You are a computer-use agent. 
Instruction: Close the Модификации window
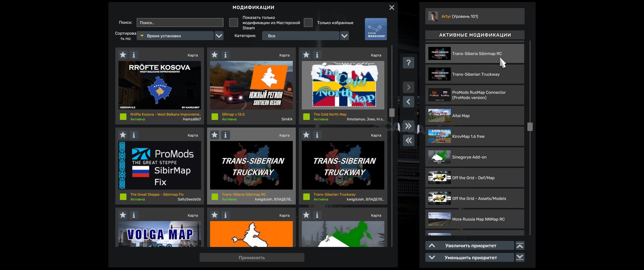[x=392, y=7]
